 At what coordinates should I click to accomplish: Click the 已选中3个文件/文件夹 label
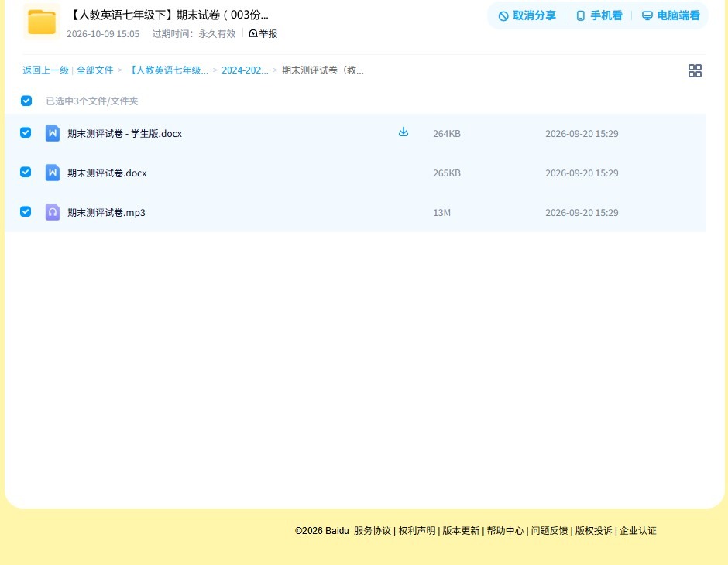(92, 101)
